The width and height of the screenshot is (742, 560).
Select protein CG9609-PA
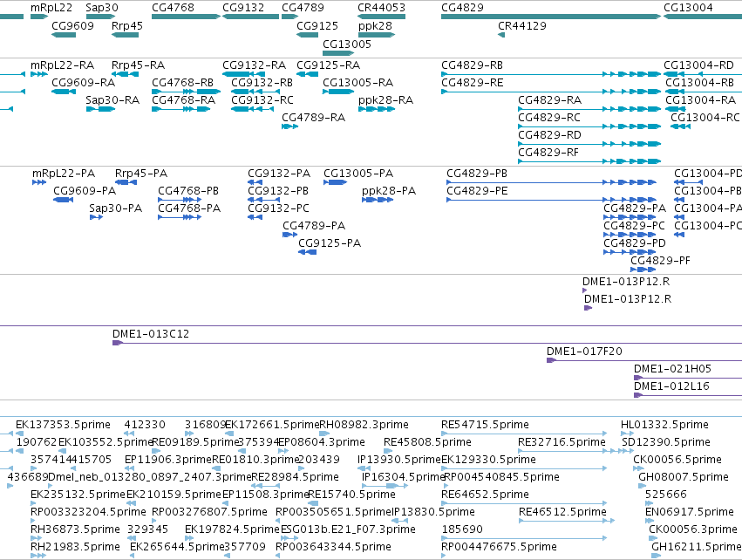(x=85, y=191)
